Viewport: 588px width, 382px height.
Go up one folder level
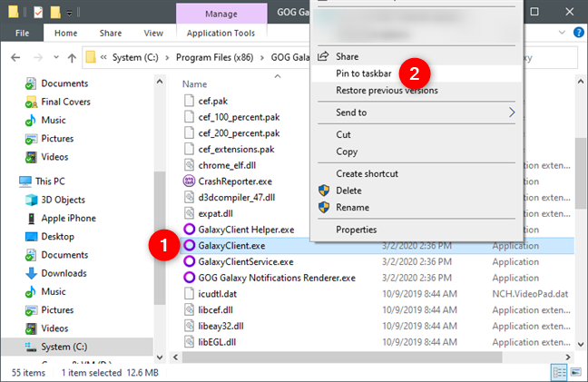[x=72, y=57]
